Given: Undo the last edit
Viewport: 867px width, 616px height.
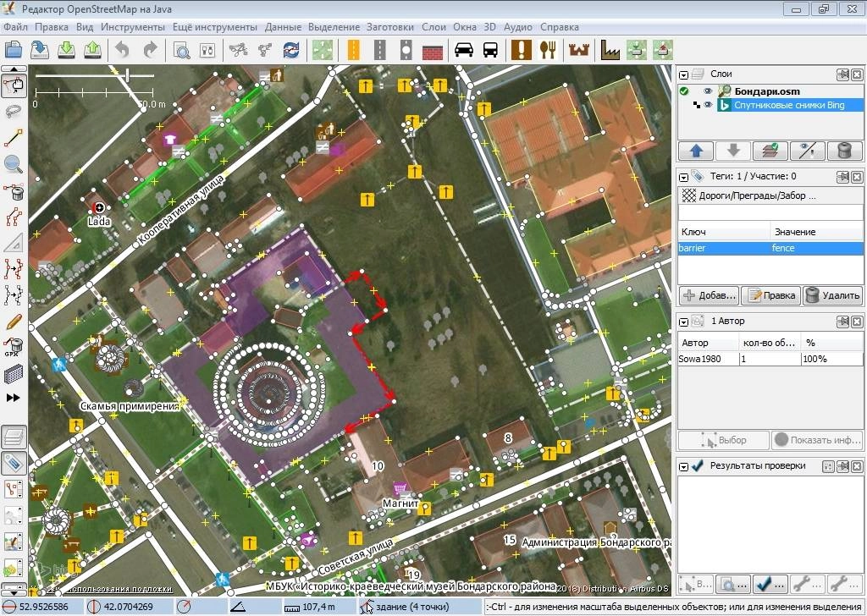Looking at the screenshot, I should pos(122,50).
